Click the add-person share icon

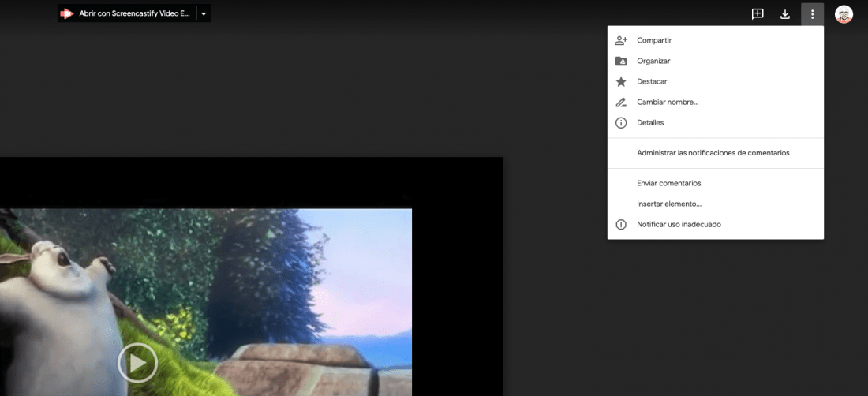tap(621, 40)
